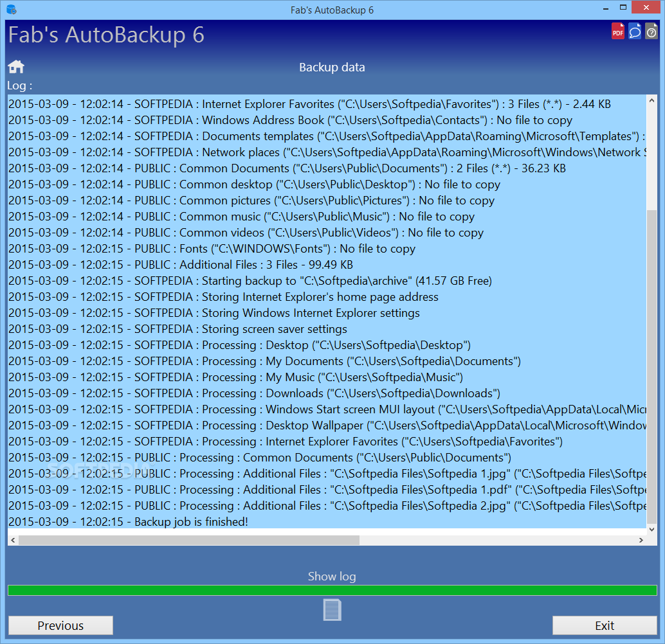
Task: Click the 'Log :' label
Action: click(19, 85)
